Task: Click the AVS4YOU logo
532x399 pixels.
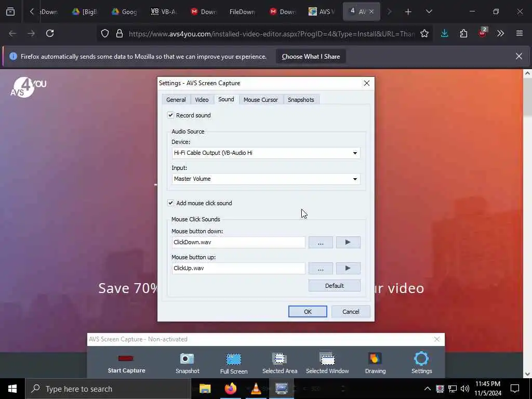Action: point(28,87)
